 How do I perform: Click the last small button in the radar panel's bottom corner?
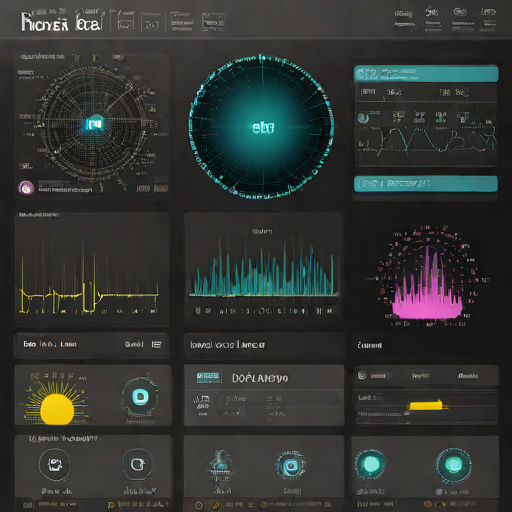(161, 188)
